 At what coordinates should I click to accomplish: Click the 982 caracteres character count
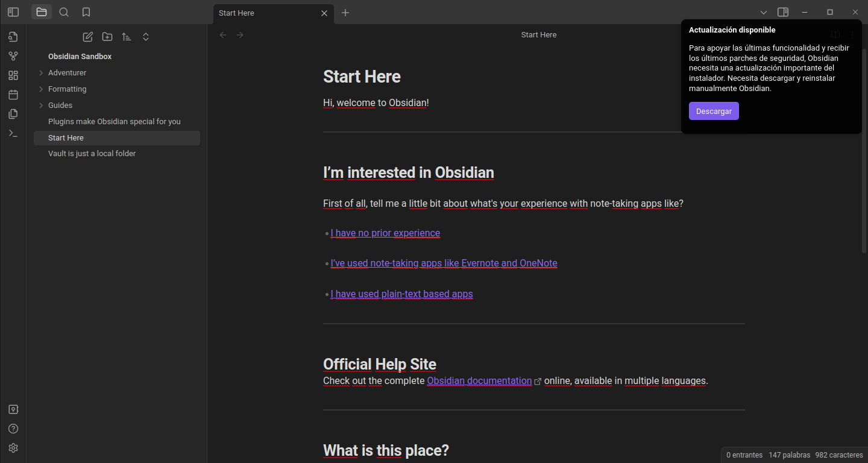[839, 455]
